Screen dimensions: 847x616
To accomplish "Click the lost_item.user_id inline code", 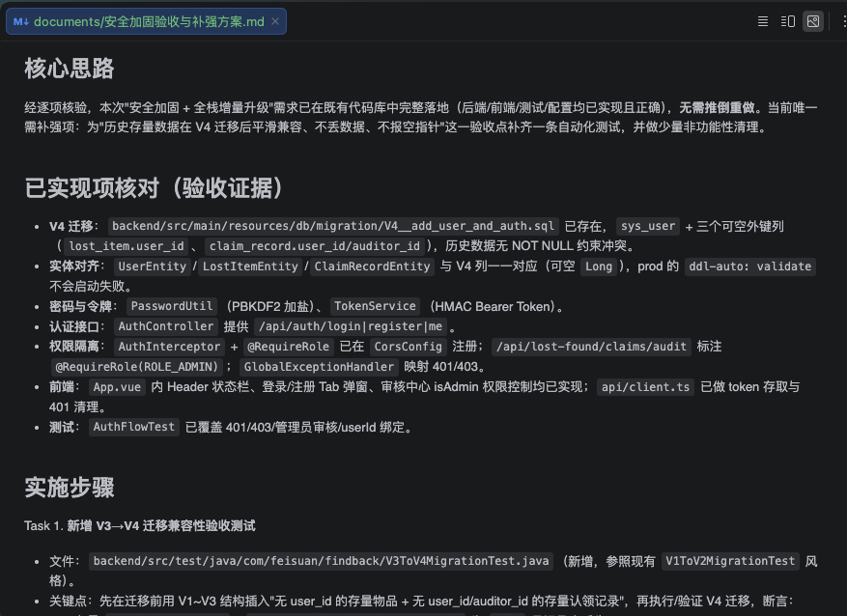I will [x=127, y=246].
